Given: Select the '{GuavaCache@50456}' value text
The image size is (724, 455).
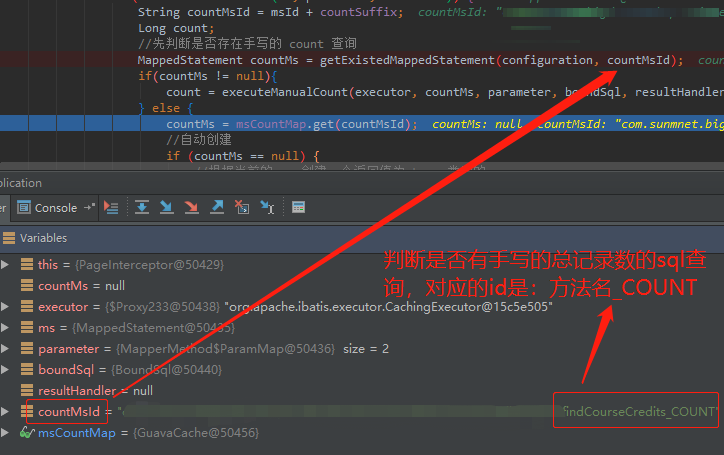Looking at the screenshot, I should tap(196, 433).
